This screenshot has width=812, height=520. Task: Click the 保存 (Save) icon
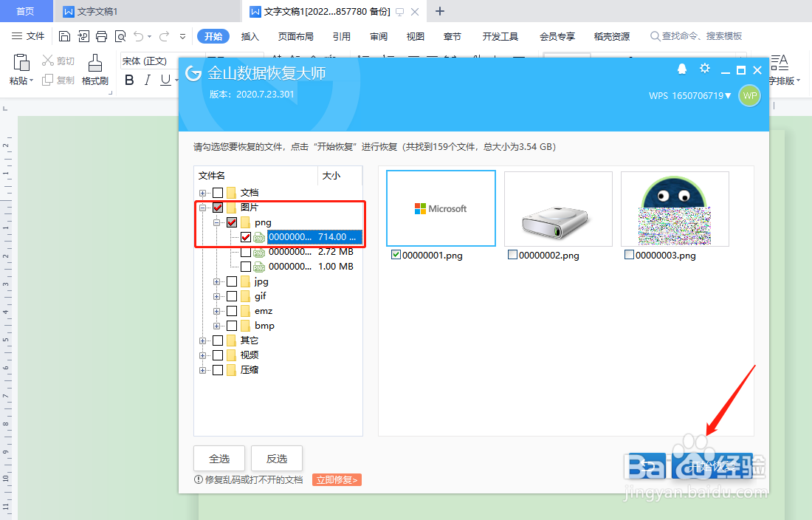(x=66, y=35)
